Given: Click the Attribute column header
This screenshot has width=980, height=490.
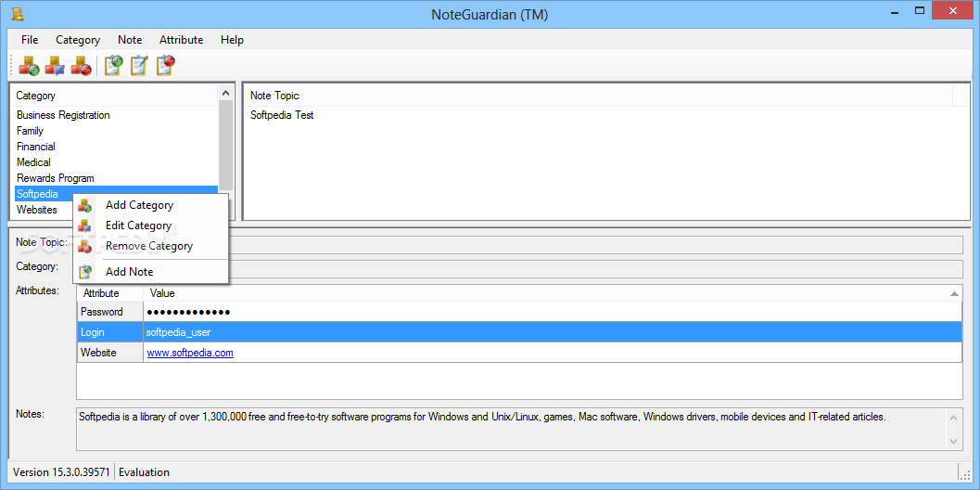Looking at the screenshot, I should pyautogui.click(x=110, y=293).
